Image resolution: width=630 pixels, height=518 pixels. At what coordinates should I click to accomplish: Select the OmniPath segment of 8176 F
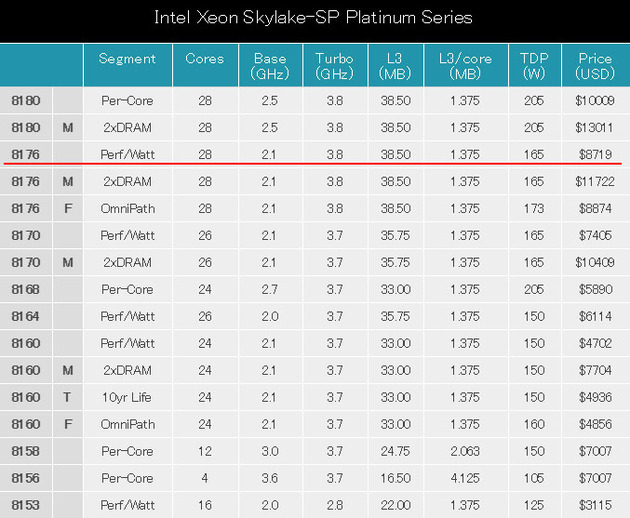click(127, 209)
